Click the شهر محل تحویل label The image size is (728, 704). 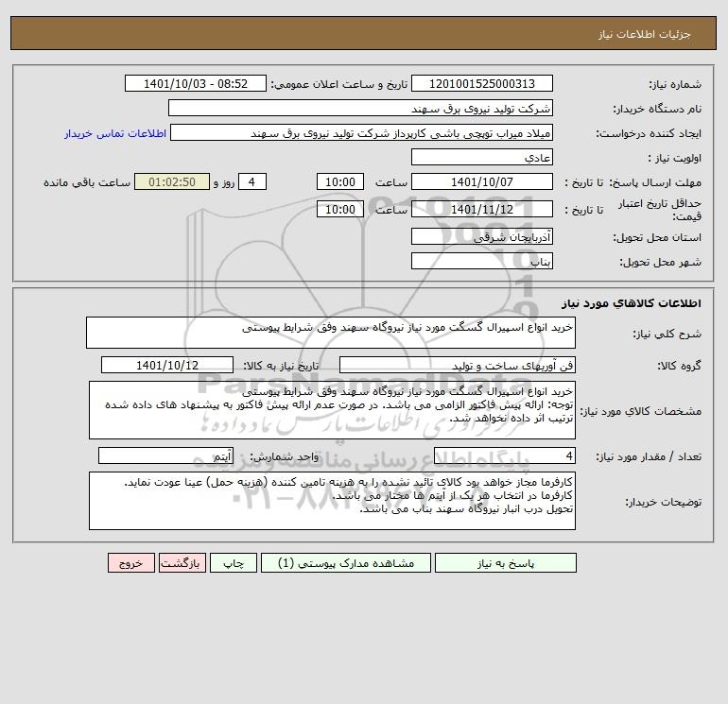pos(660,262)
